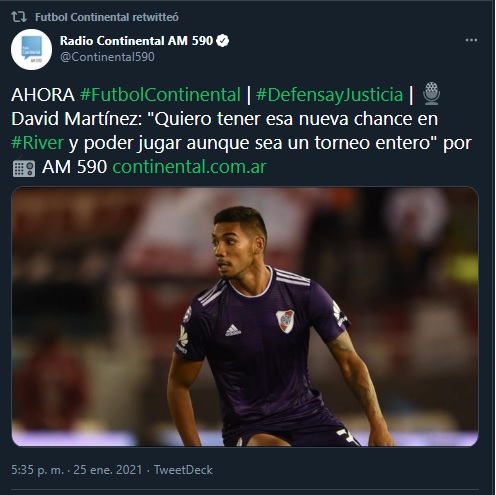Click the retweet arrows icon

tap(19, 17)
